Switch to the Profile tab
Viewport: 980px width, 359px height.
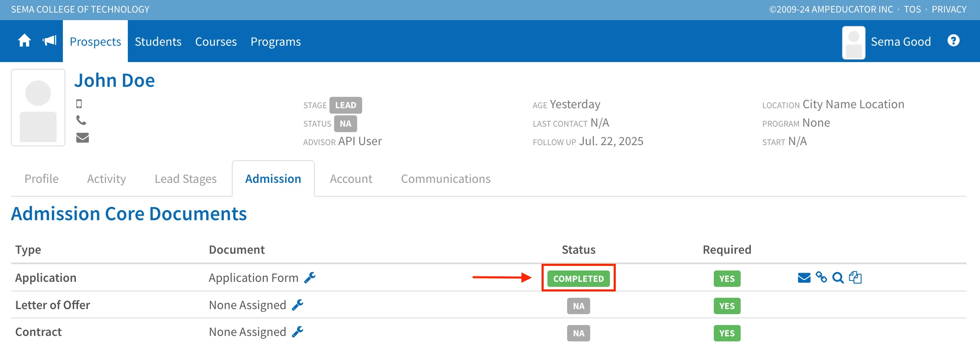click(41, 179)
